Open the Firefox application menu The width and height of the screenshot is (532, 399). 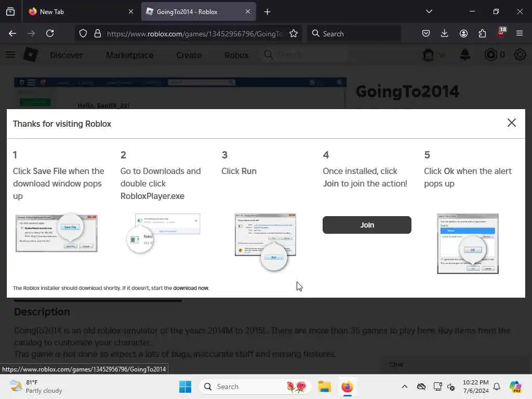pos(520,33)
